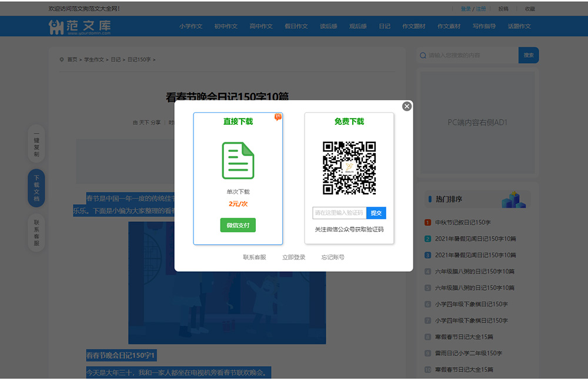Screen dimensions: 588x379
Task: Click the chart icon next to 热门排序
Action: click(x=514, y=199)
